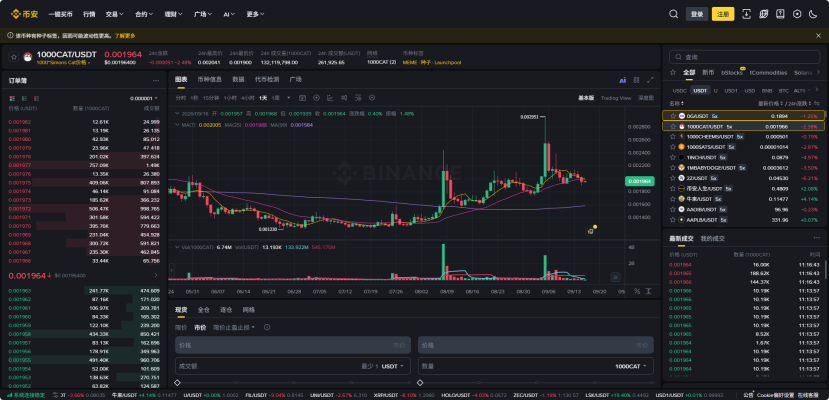The height and width of the screenshot is (400, 829).
Task: Swap price/change column display icon
Action: point(818,104)
